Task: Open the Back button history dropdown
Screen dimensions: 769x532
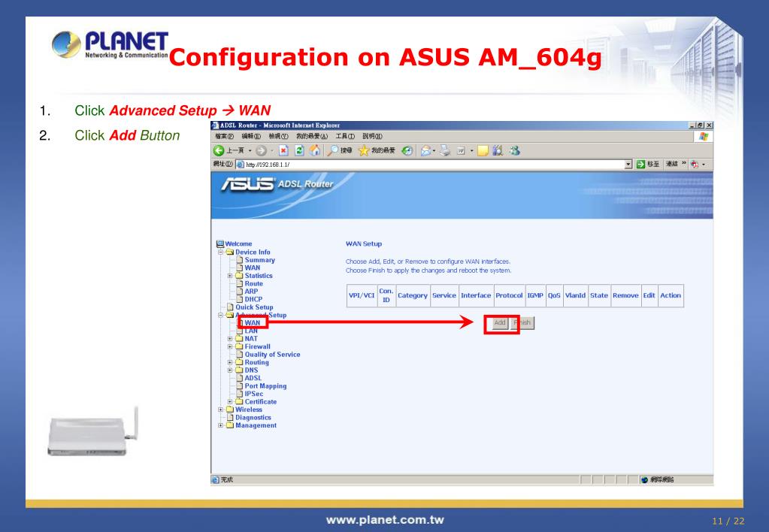Action: point(250,150)
